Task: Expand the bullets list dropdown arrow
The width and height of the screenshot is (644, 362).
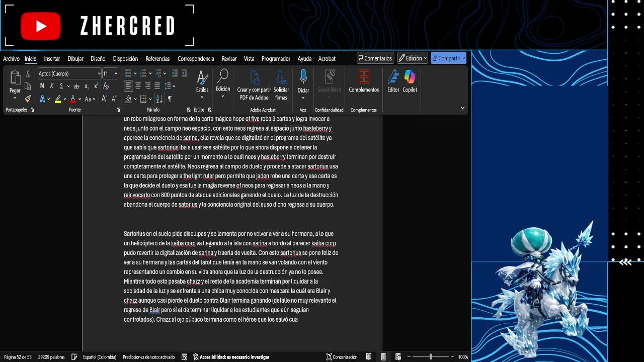Action: click(x=135, y=74)
